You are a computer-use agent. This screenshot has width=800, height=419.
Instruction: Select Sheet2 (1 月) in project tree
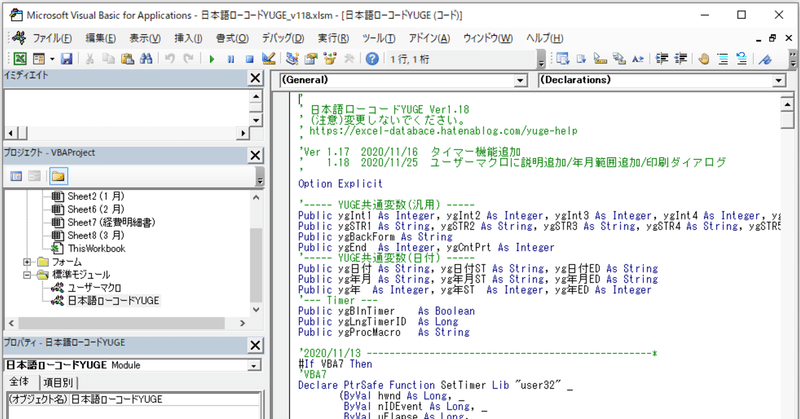(96, 196)
